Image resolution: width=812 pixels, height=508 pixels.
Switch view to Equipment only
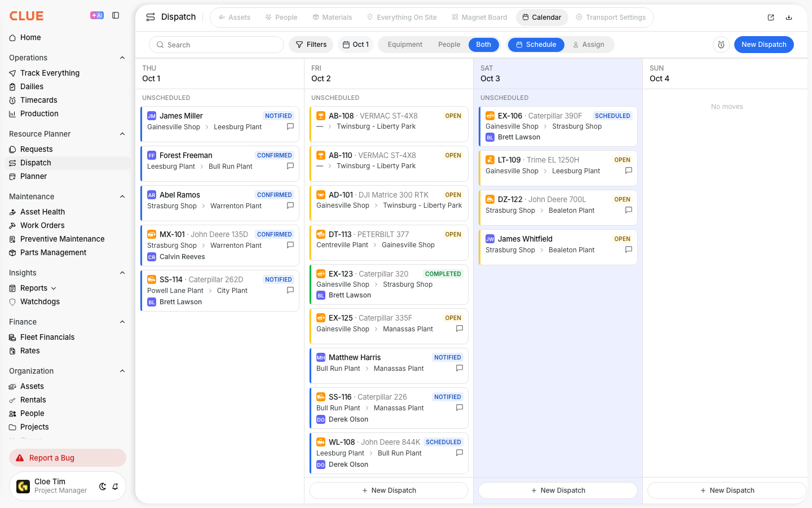click(x=405, y=45)
